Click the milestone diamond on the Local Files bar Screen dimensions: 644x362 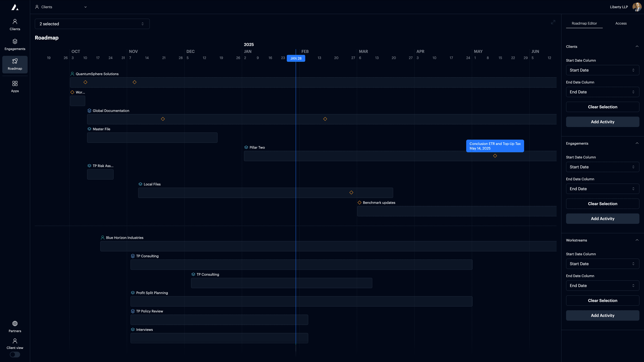point(351,192)
